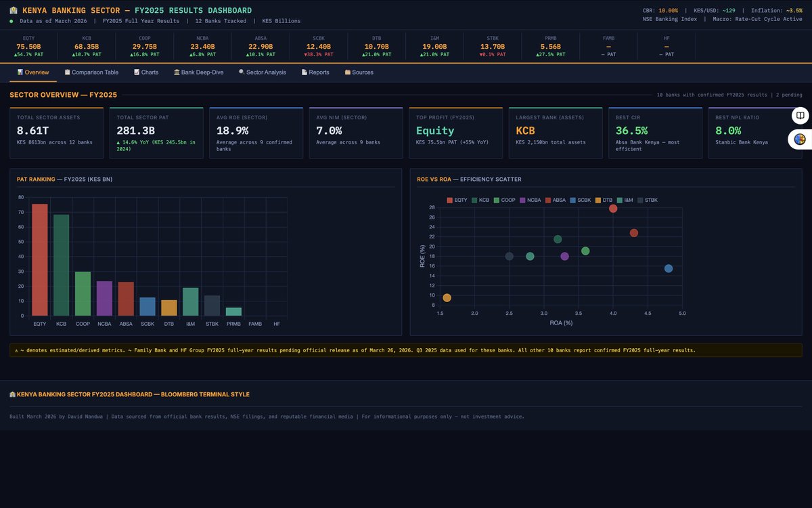The width and height of the screenshot is (812, 508).
Task: Select the Best NPL Ratio 8.0% card
Action: 755,133
